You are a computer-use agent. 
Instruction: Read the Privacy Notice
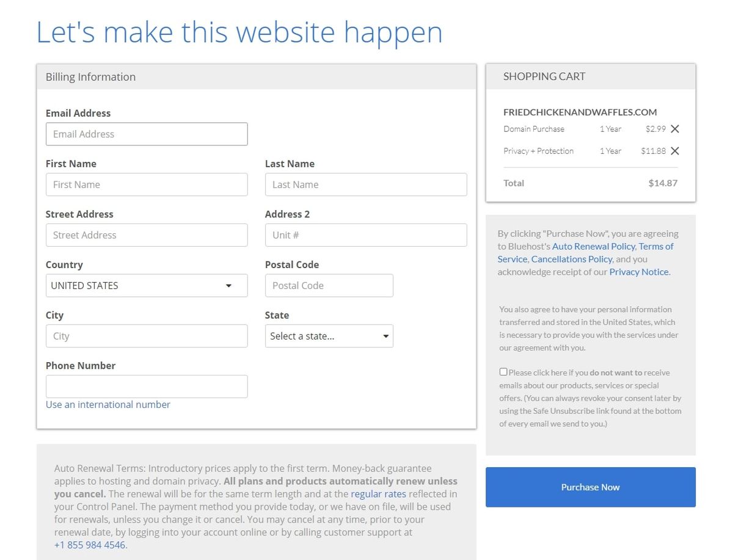click(x=638, y=272)
